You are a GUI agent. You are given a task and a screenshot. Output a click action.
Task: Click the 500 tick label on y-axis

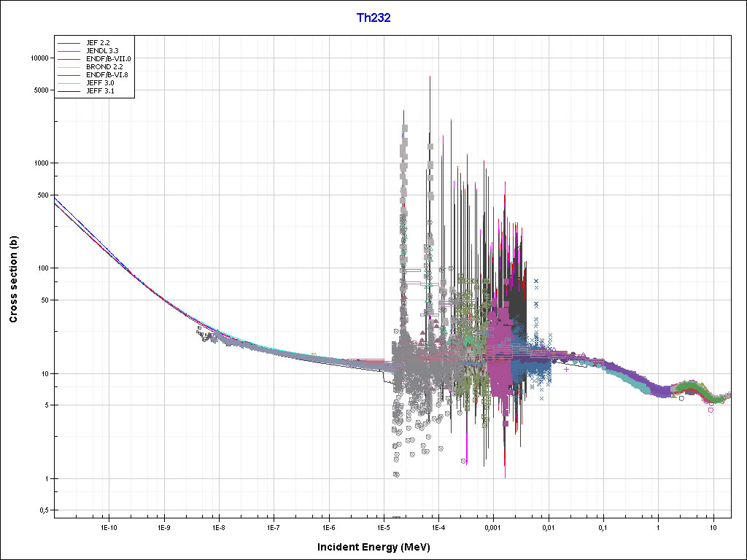pos(41,195)
